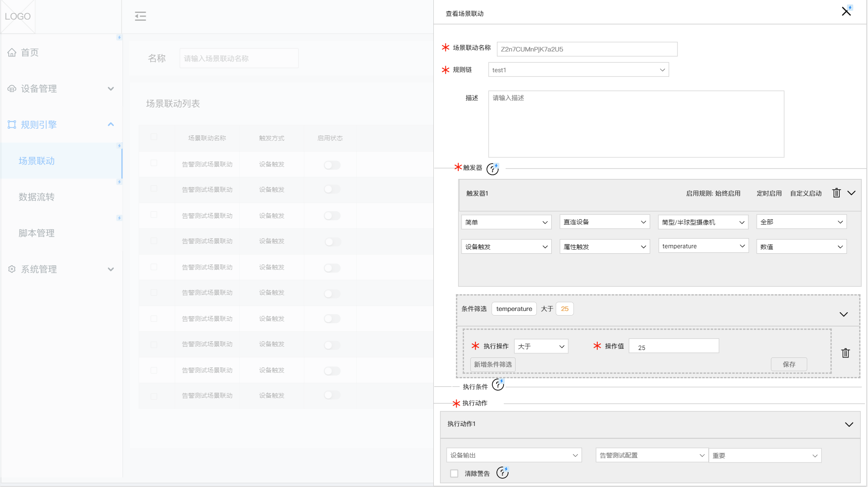The width and height of the screenshot is (868, 487).
Task: Open the 告警测试配置 dropdown
Action: tap(652, 455)
